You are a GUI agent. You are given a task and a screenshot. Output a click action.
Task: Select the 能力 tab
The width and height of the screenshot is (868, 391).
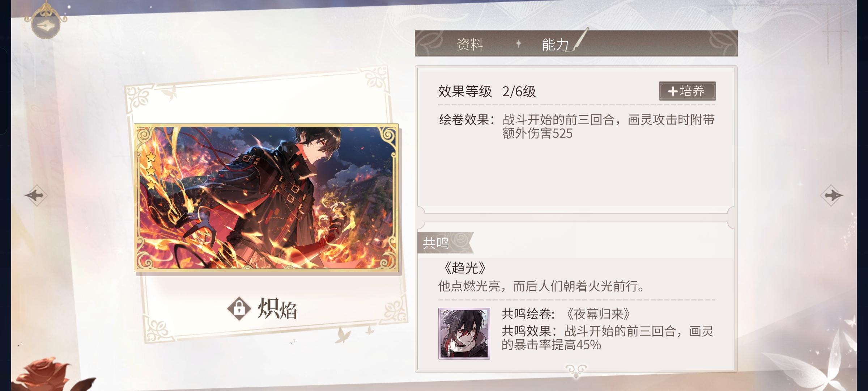(x=555, y=44)
